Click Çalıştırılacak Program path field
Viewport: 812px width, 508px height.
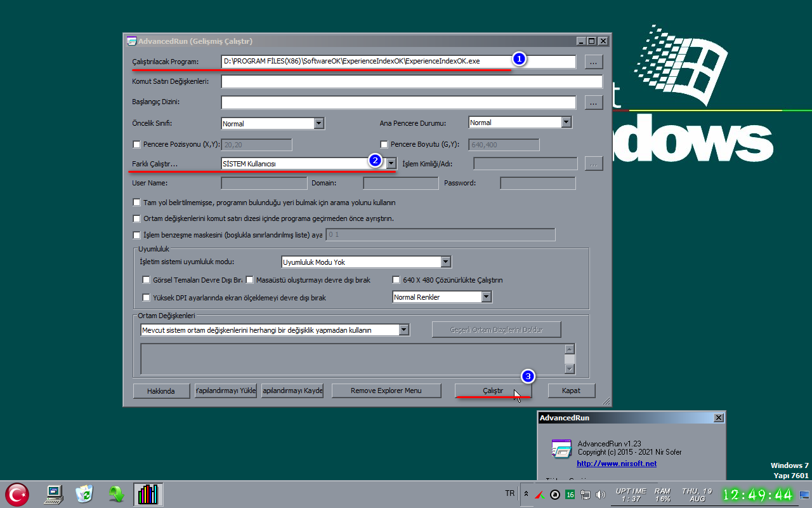click(x=398, y=62)
